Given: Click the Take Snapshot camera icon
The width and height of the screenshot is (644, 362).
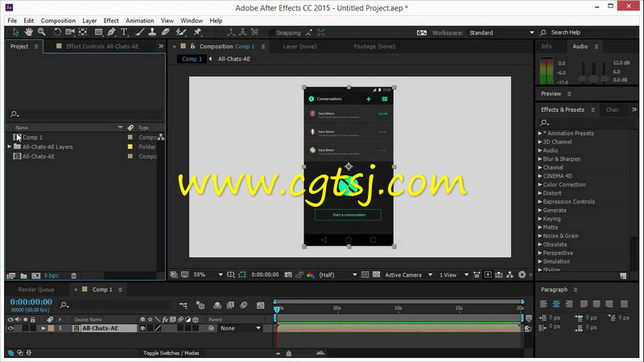Looking at the screenshot, I should click(288, 274).
